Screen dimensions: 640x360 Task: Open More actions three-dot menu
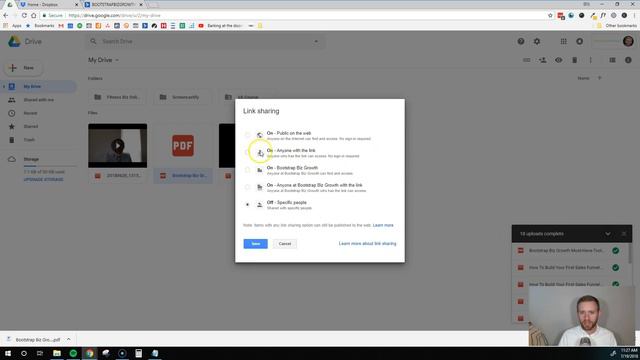point(590,60)
